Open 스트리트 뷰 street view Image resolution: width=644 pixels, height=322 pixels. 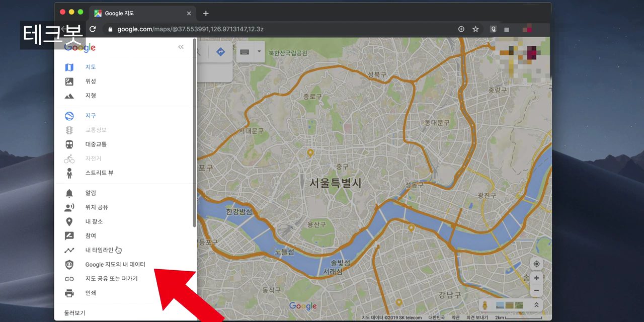coord(99,173)
